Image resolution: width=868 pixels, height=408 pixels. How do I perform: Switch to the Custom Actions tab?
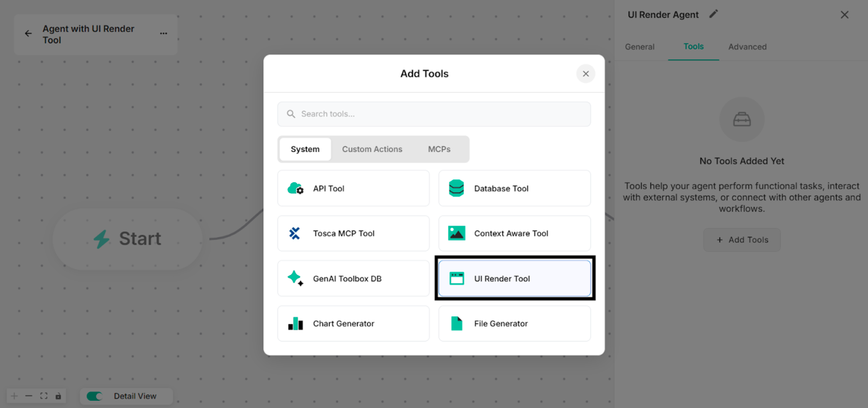372,149
